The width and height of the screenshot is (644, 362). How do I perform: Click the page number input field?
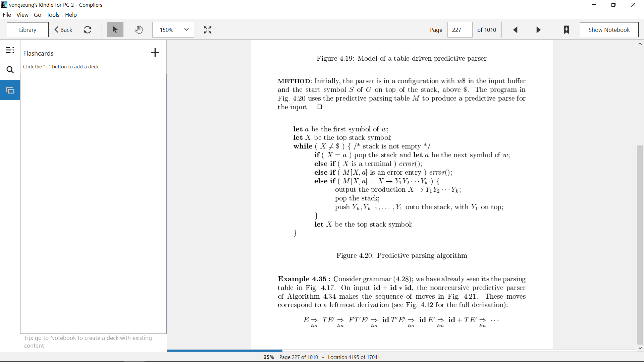point(460,30)
